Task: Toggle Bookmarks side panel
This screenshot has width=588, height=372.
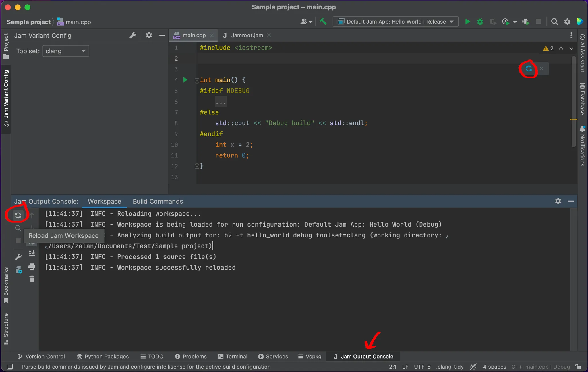Action: pyautogui.click(x=6, y=285)
